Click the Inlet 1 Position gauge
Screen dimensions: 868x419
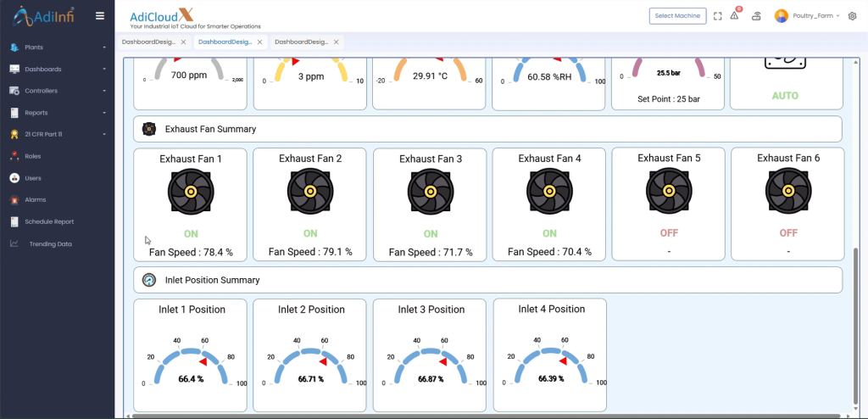coord(191,362)
